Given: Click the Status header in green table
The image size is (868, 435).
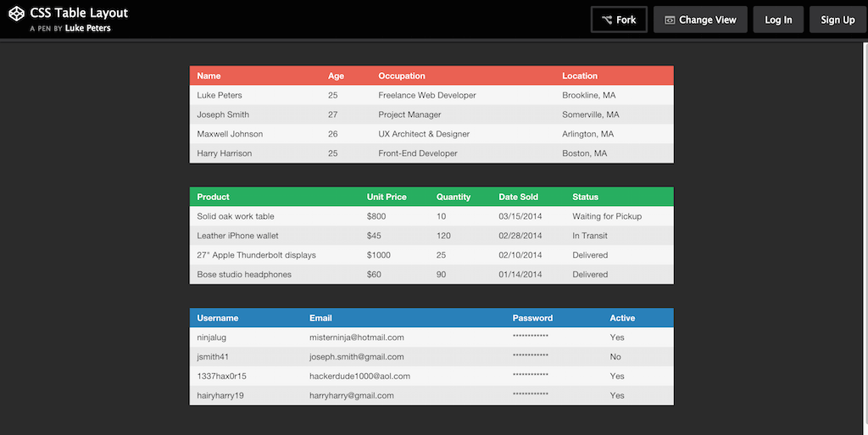Looking at the screenshot, I should click(585, 197).
